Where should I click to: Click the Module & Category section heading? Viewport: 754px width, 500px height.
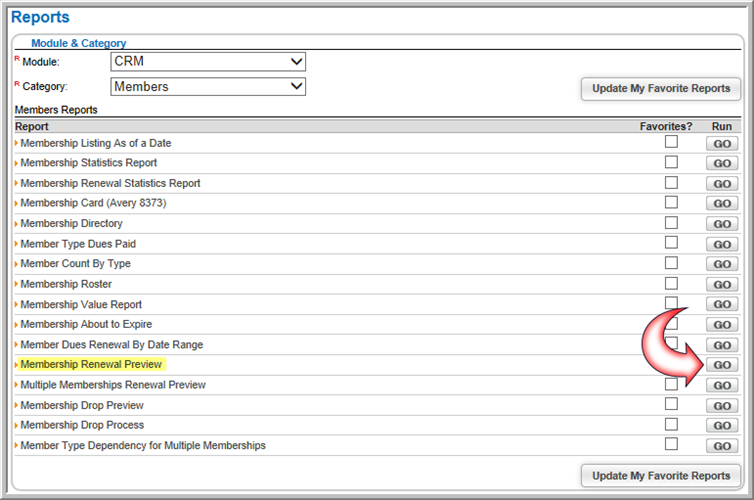pyautogui.click(x=79, y=43)
